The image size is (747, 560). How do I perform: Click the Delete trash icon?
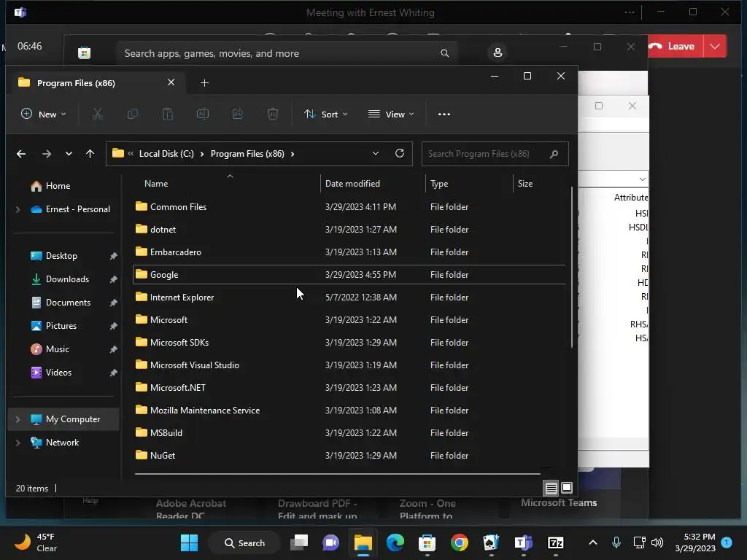(273, 114)
